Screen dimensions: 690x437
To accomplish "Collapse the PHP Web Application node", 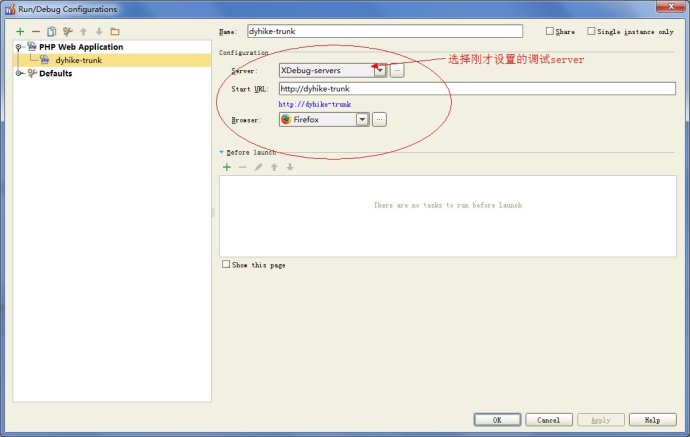I will [18, 47].
